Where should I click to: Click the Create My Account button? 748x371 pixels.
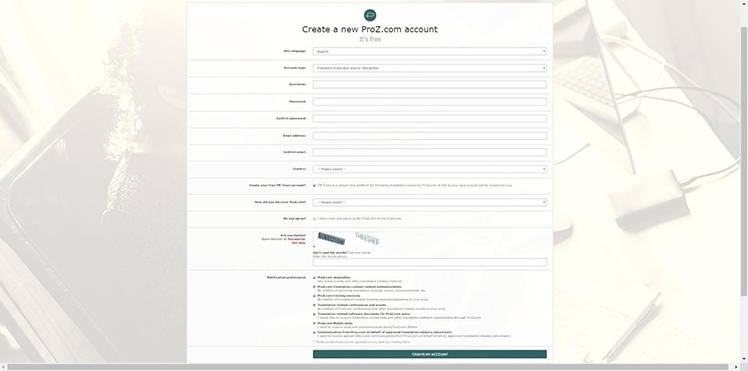pyautogui.click(x=429, y=354)
